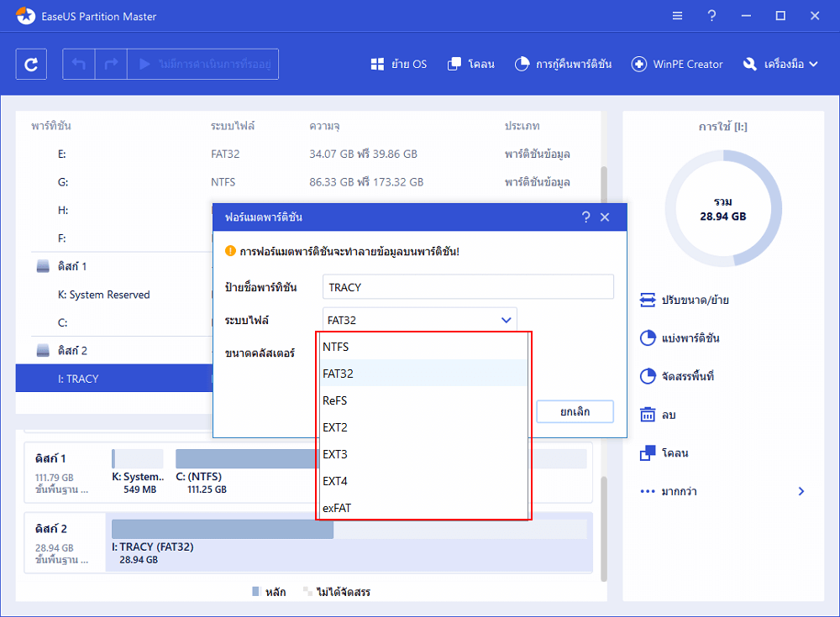Open the โคลน clone tool in top toolbar
Viewport: 840px width, 617px height.
click(471, 65)
